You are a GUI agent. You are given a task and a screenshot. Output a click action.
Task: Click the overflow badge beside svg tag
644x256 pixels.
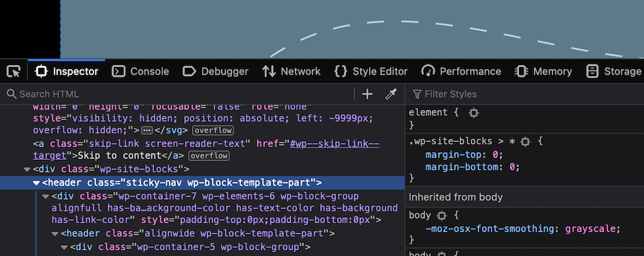coord(213,130)
